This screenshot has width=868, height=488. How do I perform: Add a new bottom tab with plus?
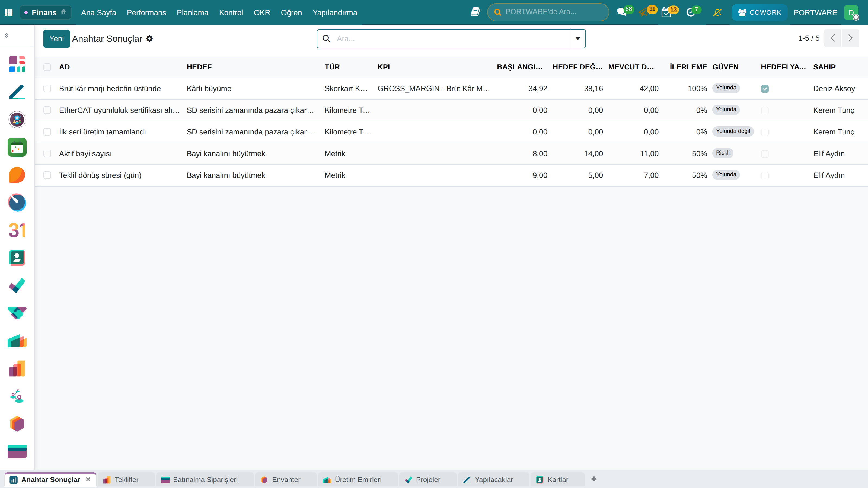point(594,479)
